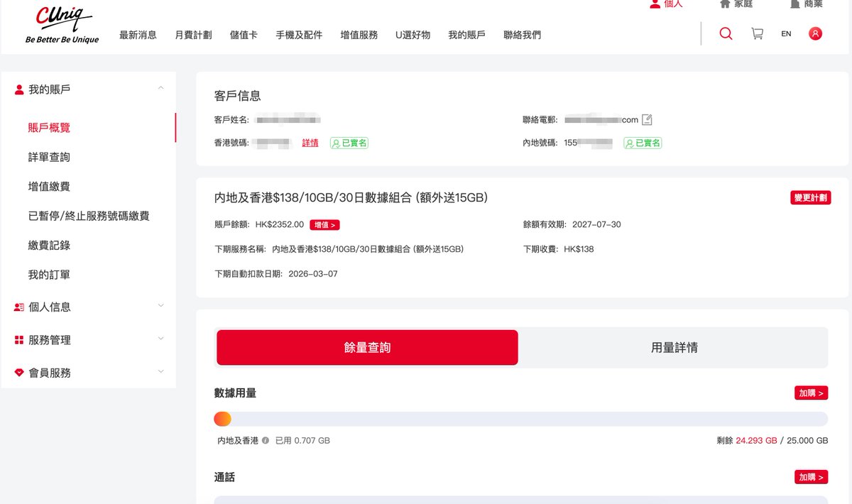Click the 我的賬戶 sidebar person icon
Screen dimensions: 852x504
pyautogui.click(x=19, y=89)
